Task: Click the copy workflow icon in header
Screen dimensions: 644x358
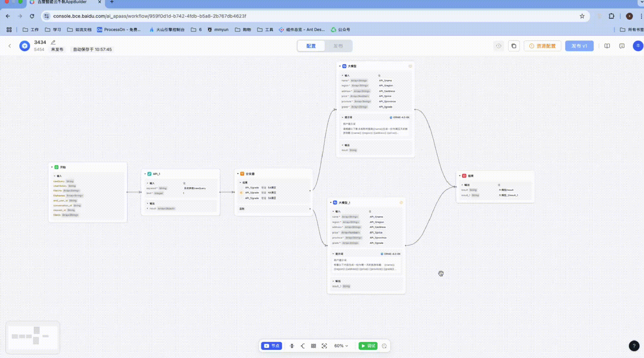Action: tap(514, 46)
